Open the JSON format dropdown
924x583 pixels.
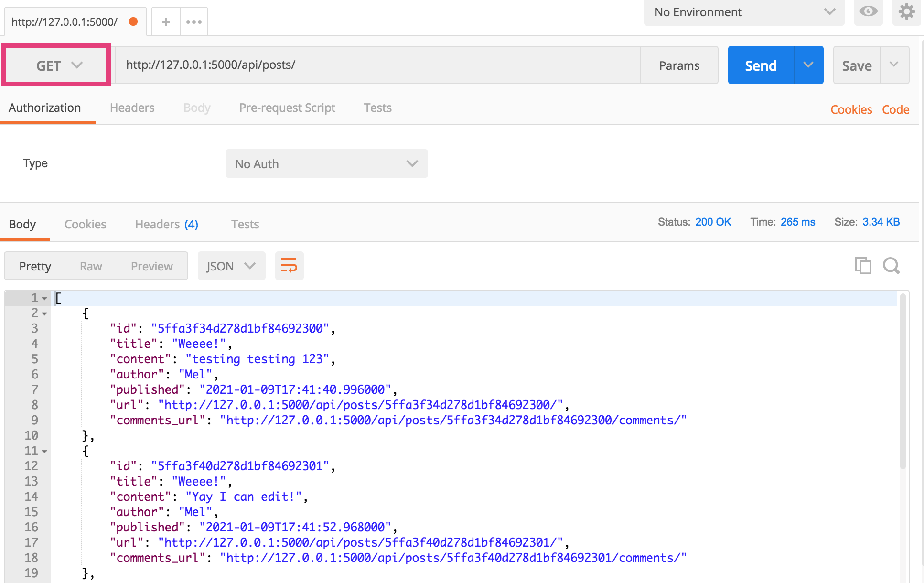coord(231,266)
